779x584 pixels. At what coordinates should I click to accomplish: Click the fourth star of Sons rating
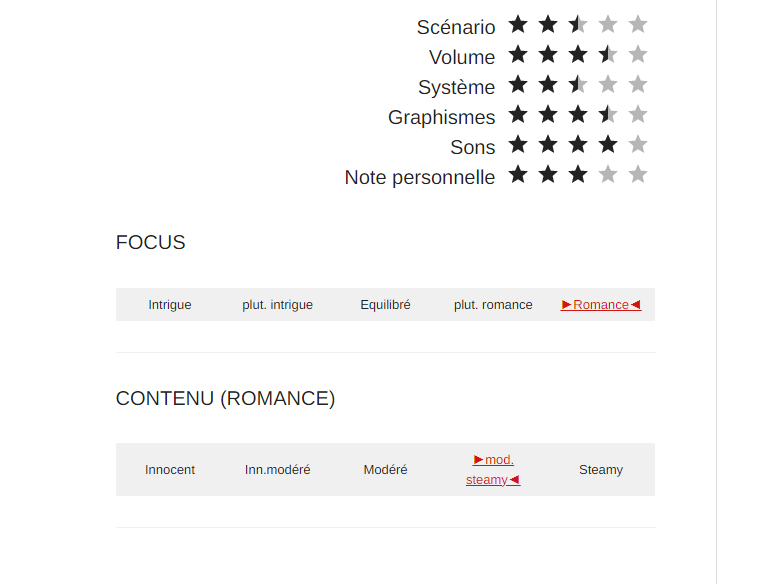point(608,144)
